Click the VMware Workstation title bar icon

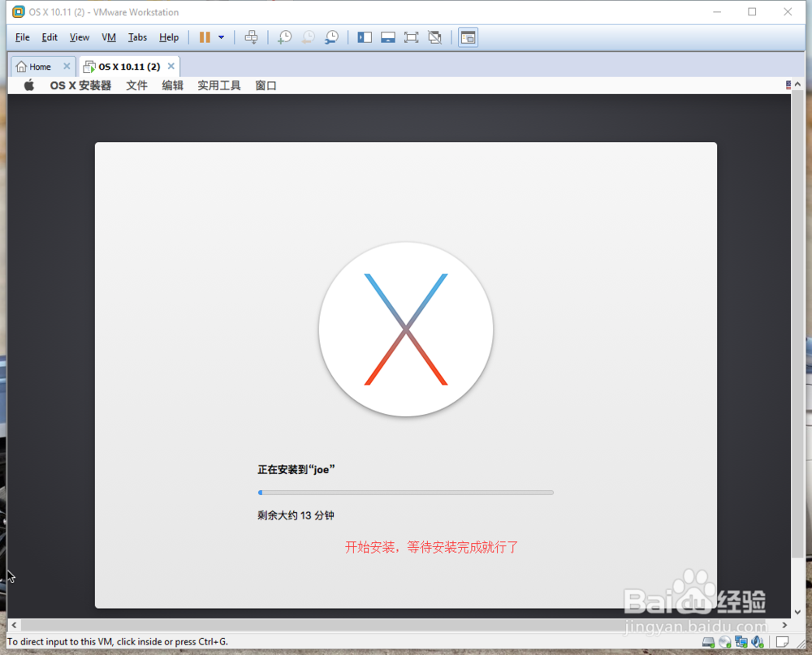pyautogui.click(x=18, y=11)
